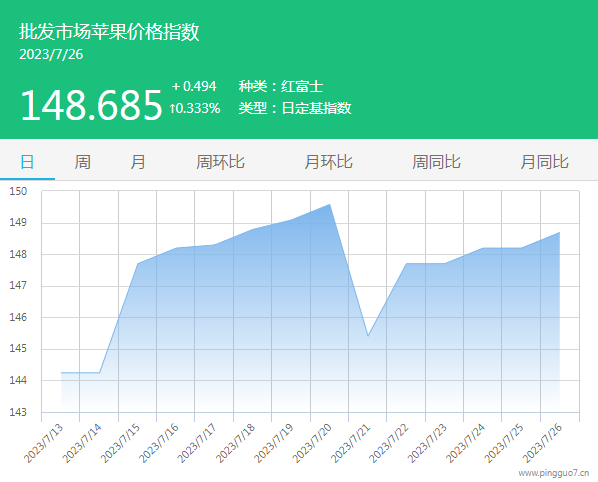
Task: Click the 2023/7/24 x-axis date label
Action: (x=465, y=443)
